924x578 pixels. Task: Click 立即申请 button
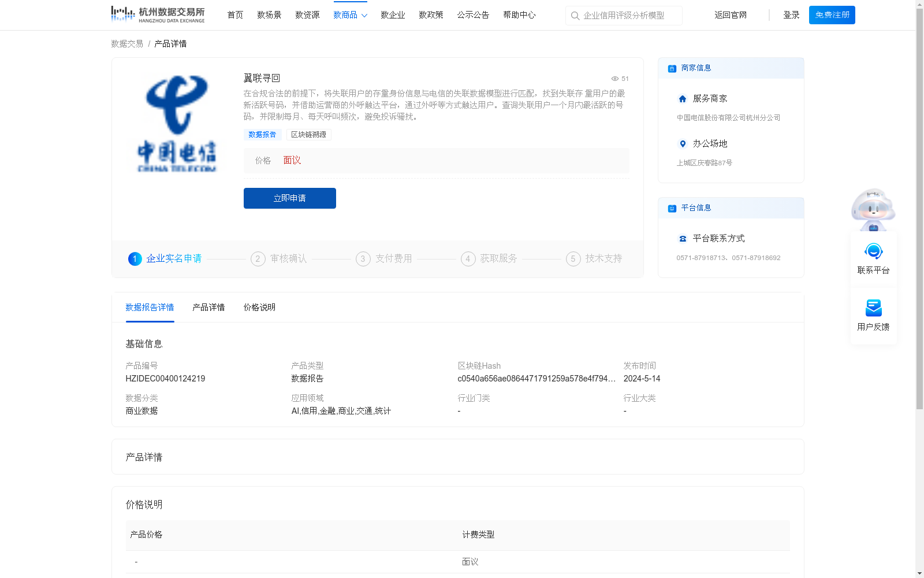290,198
